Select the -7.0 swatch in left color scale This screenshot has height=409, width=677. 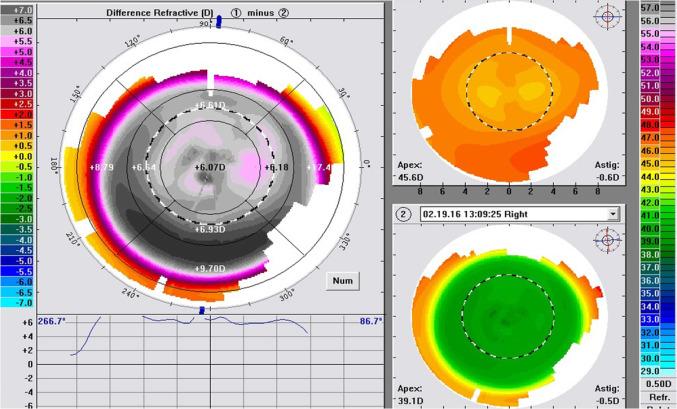(x=18, y=302)
